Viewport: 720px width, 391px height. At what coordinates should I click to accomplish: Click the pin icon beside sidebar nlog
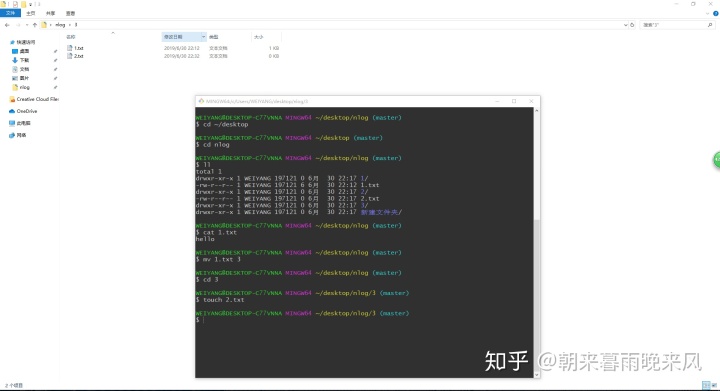point(56,87)
